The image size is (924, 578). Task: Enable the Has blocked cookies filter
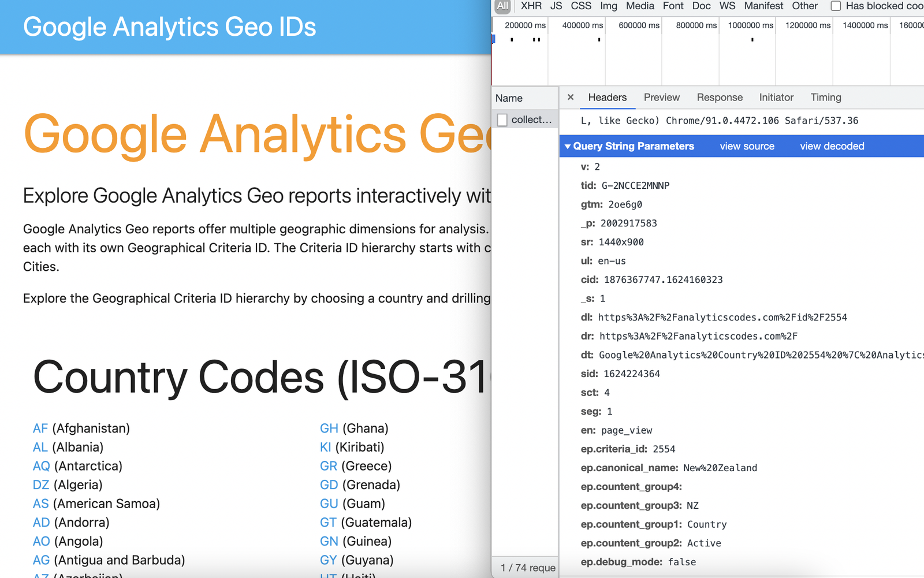pyautogui.click(x=836, y=6)
